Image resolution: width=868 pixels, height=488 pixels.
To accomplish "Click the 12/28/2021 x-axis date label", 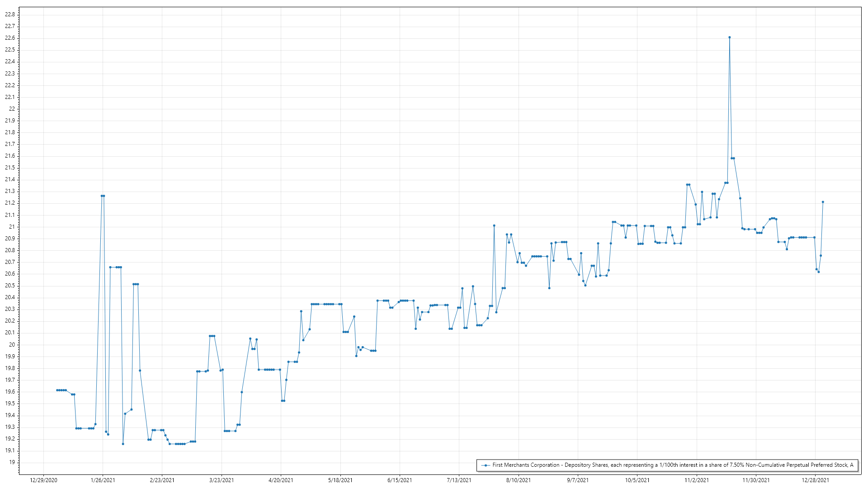I will tap(815, 480).
